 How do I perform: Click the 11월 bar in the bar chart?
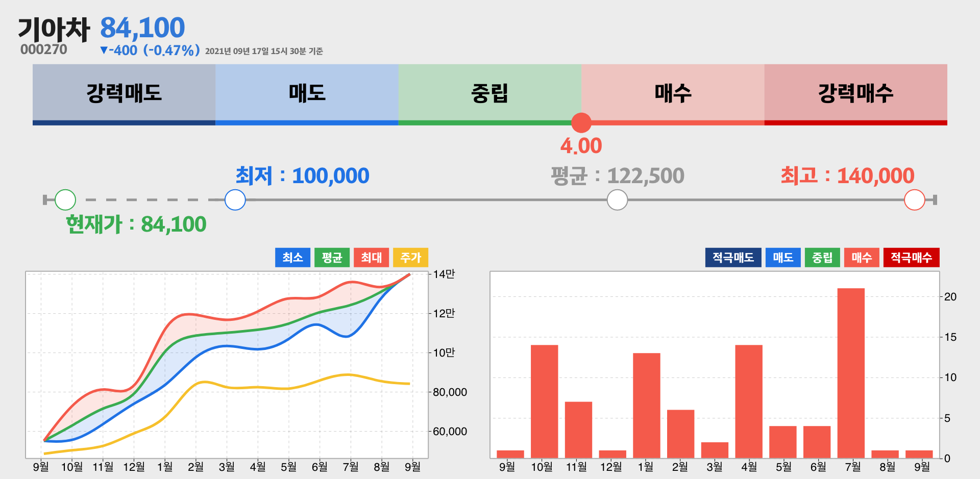pos(578,430)
